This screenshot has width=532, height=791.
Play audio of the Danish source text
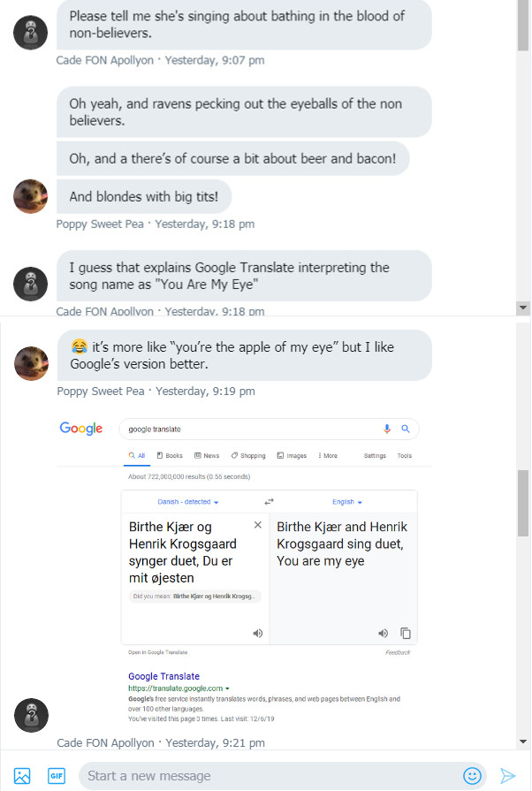(x=258, y=633)
